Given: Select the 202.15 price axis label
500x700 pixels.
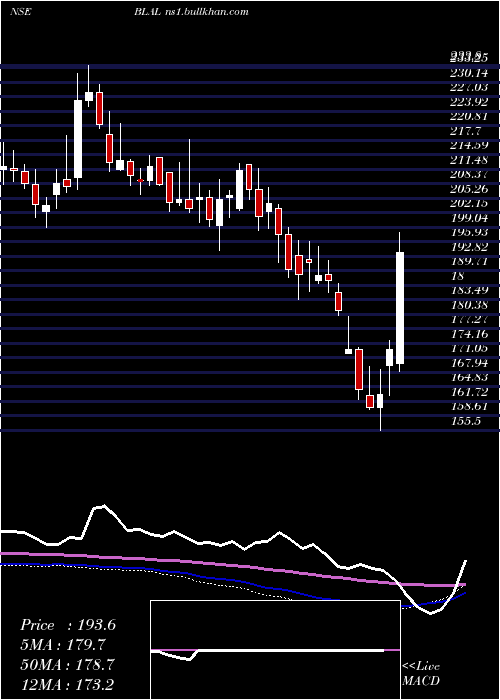Looking at the screenshot, I should 469,203.
